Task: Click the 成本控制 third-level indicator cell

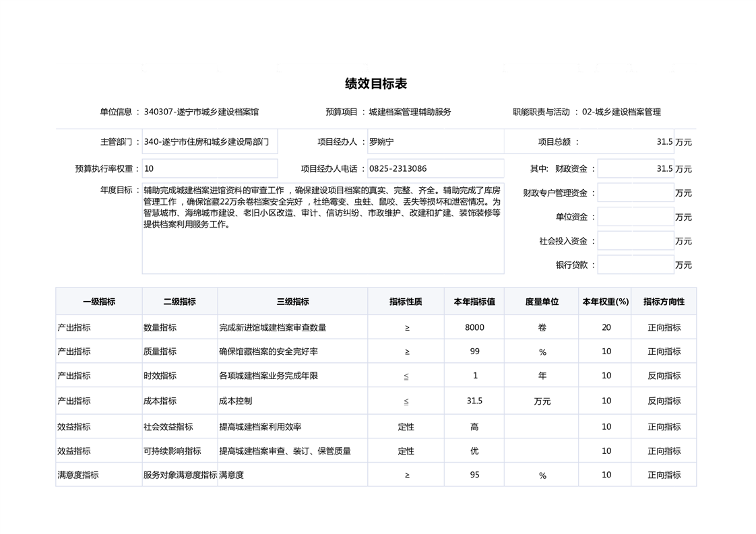Action: pos(292,401)
